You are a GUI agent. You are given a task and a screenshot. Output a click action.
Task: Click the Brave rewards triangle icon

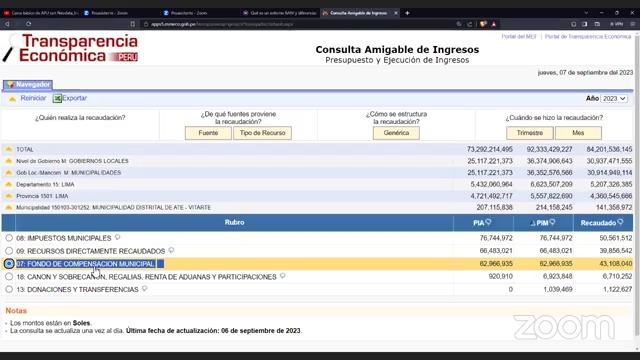coord(494,24)
